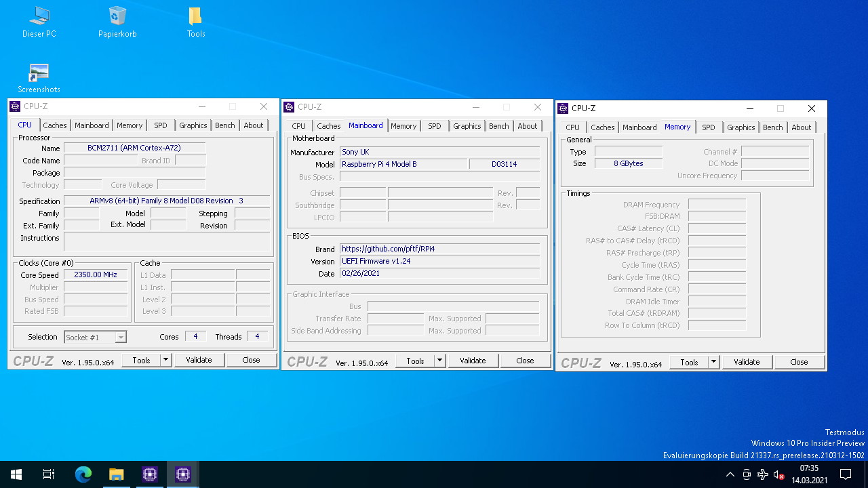Open Task View on the taskbar

tap(49, 474)
